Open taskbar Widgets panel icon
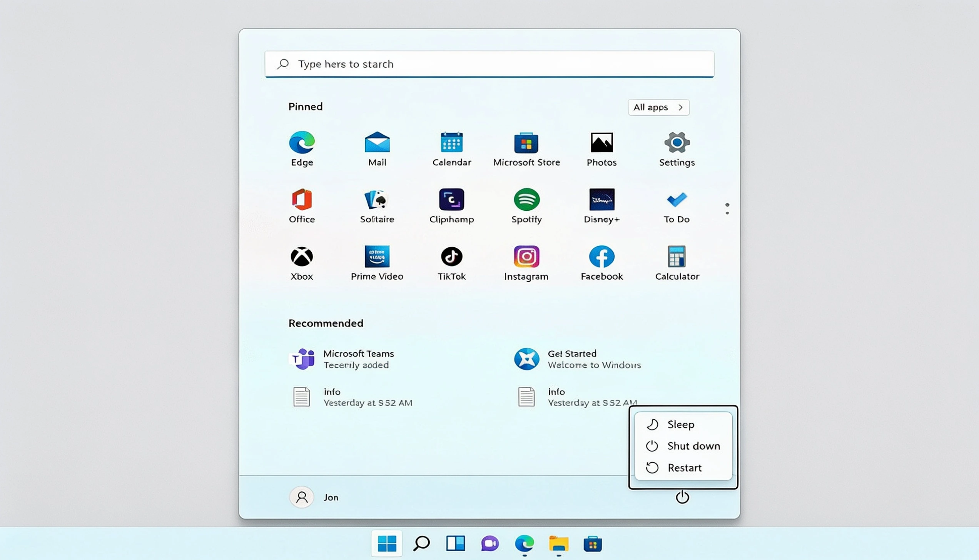The image size is (979, 560). [x=456, y=543]
